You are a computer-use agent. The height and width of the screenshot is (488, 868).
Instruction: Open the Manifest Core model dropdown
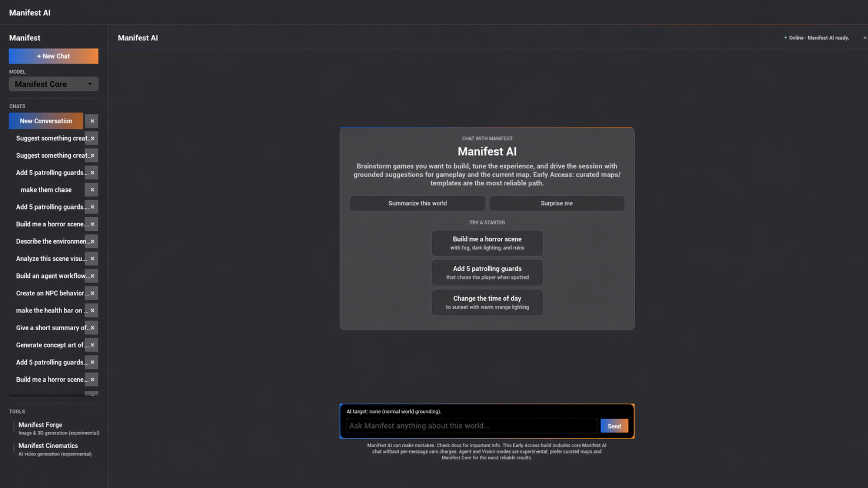[53, 84]
